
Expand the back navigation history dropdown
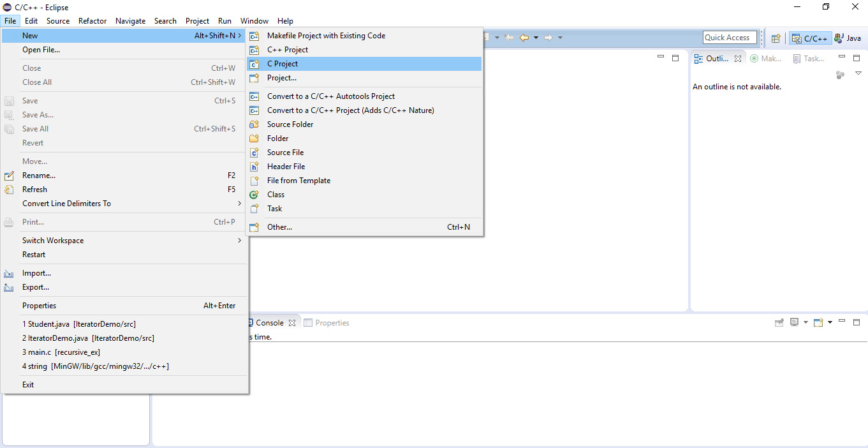click(536, 37)
